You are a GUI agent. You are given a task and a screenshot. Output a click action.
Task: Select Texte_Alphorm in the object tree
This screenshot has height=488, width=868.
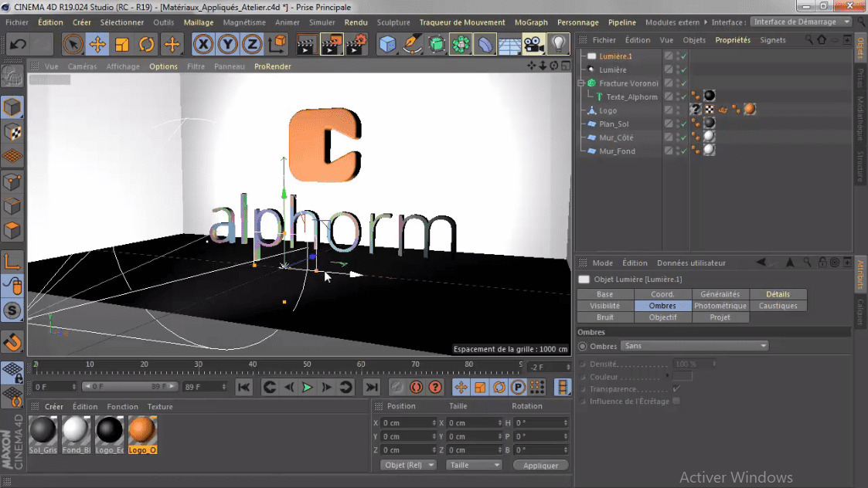(x=631, y=97)
